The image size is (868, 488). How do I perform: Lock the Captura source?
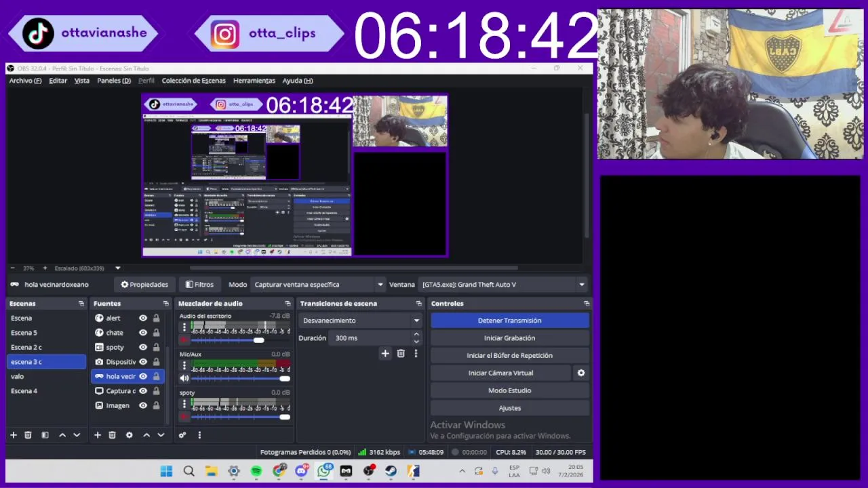tap(156, 391)
